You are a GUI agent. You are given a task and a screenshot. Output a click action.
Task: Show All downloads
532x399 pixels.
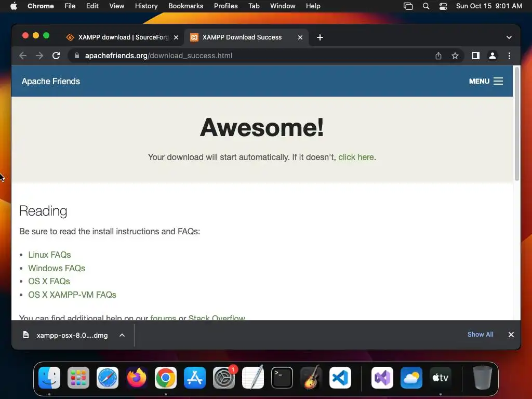coord(481,335)
